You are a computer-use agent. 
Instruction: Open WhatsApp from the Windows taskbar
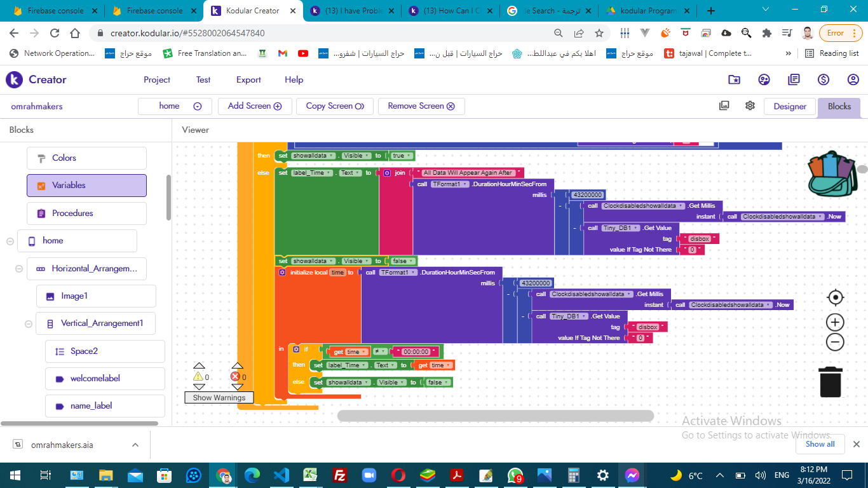(515, 475)
